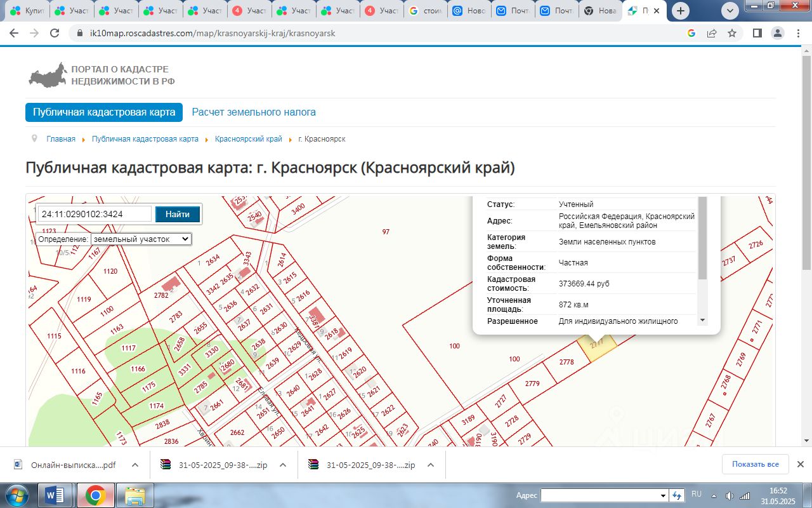Screen dimensions: 812x508
Task: Bookmark this page with the star icon
Action: tap(732, 33)
